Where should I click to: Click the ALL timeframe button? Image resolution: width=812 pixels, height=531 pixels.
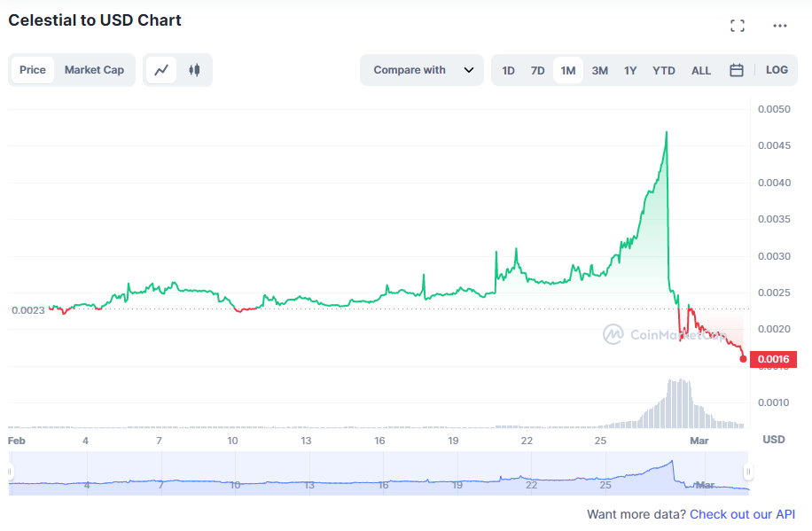[701, 70]
